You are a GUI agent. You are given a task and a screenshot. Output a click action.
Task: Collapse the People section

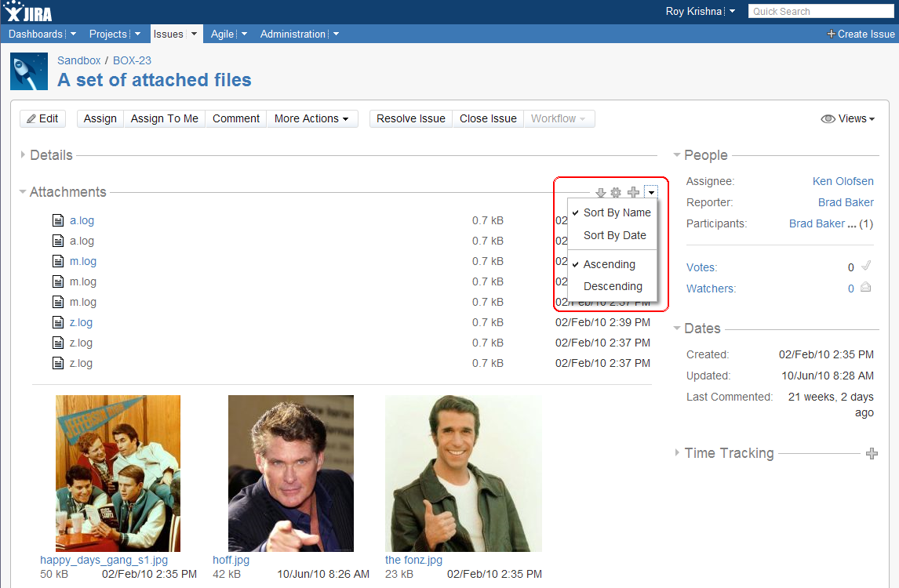676,154
